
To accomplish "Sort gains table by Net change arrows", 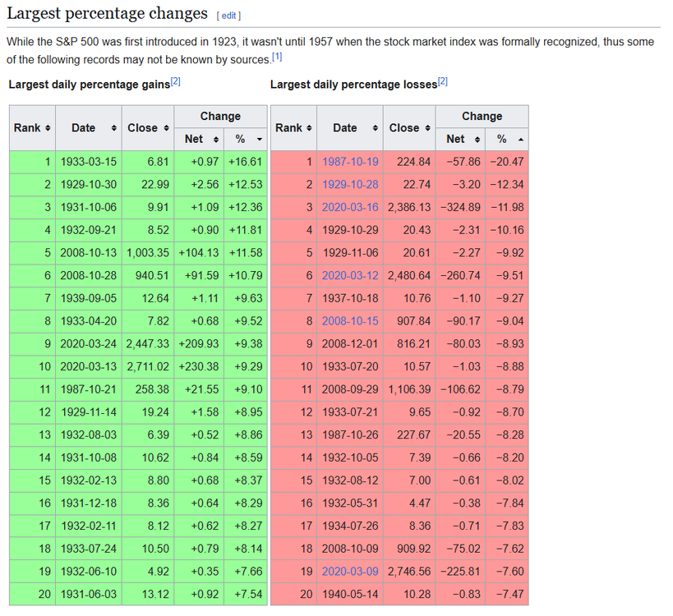I will click(x=216, y=140).
